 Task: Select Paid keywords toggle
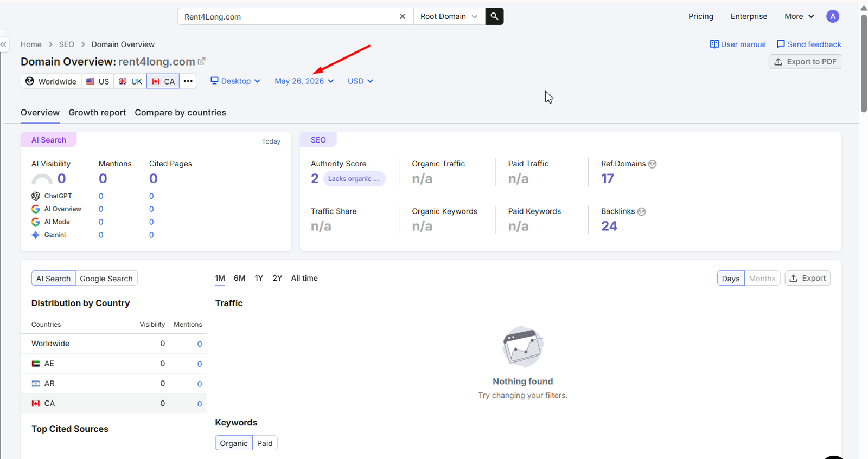coord(265,443)
